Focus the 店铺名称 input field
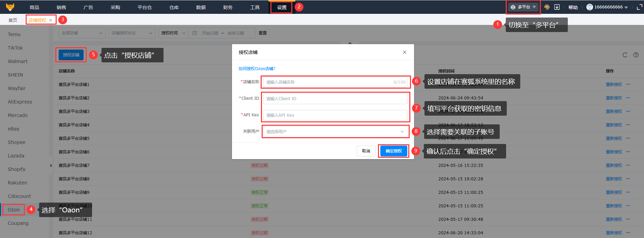 click(x=335, y=82)
